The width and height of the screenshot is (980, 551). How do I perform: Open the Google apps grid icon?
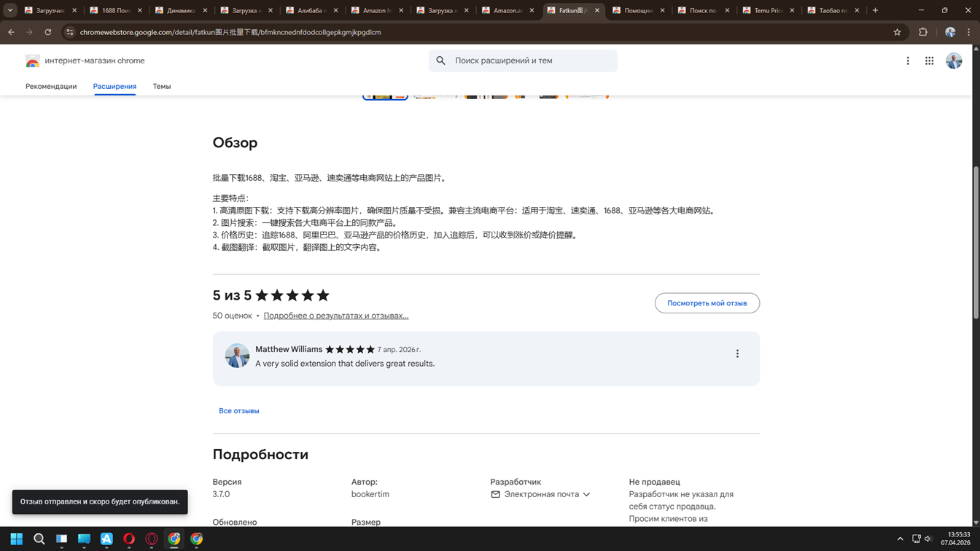click(929, 61)
